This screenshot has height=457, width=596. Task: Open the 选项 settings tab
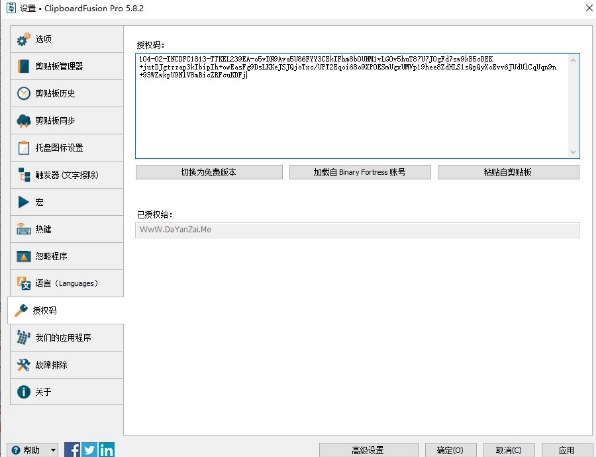click(x=67, y=39)
